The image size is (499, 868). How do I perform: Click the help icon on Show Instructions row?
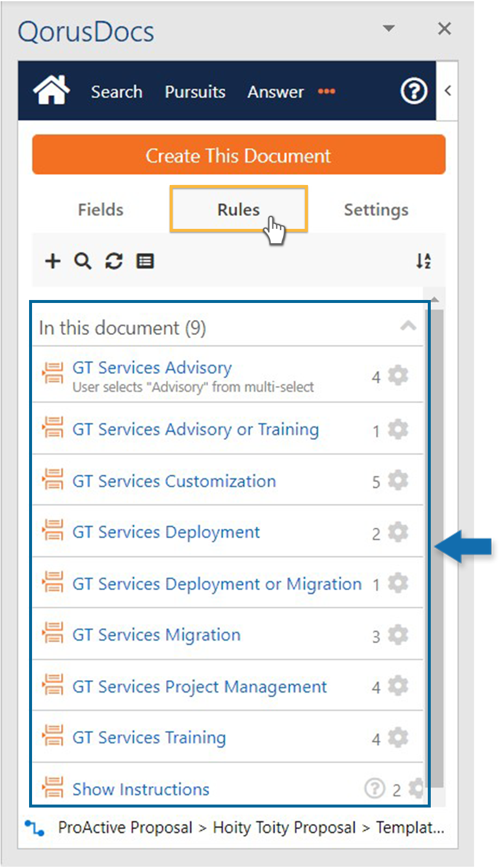point(374,788)
